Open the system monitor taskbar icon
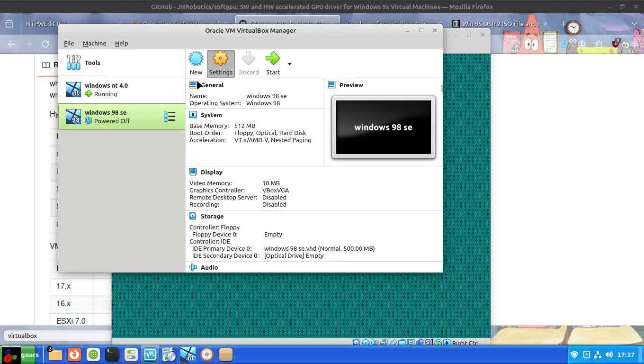The width and height of the screenshot is (644, 364). tap(150, 355)
